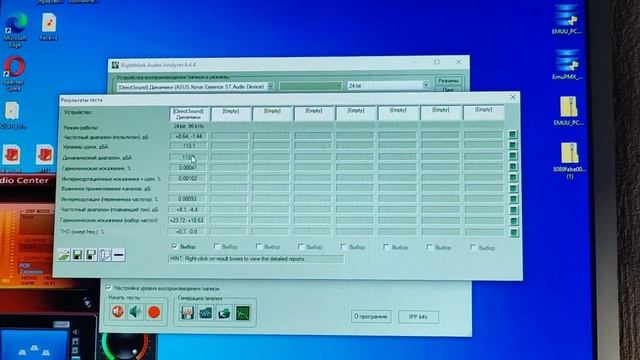Screen dimensions: 640x360
Task: Check Выбор under the eighth result slot
Action: [472, 247]
